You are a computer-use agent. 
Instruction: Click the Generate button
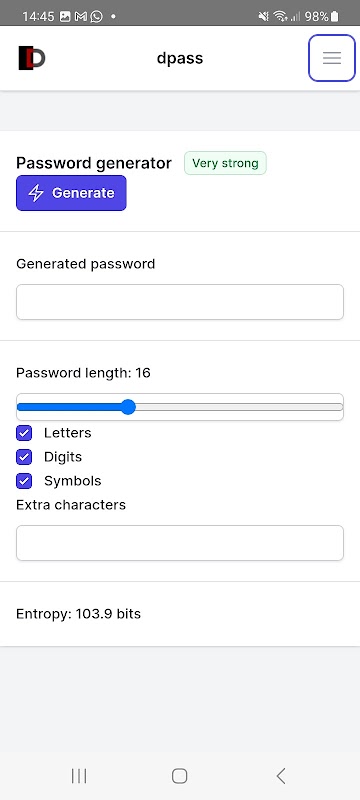tap(71, 193)
